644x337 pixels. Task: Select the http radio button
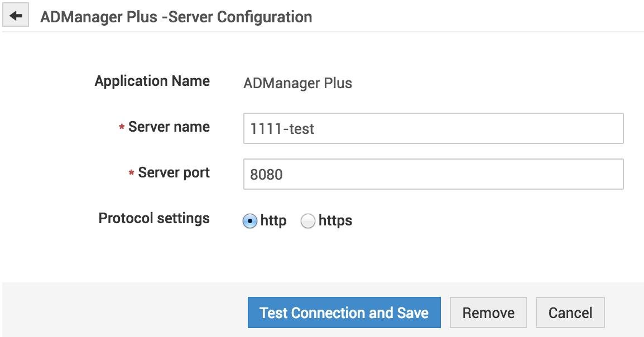pos(250,222)
